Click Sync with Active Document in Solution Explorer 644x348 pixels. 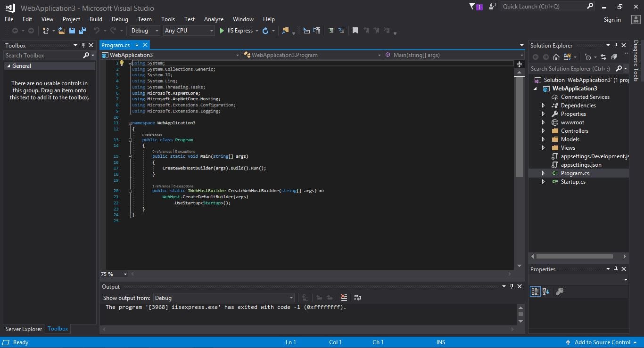tap(603, 57)
